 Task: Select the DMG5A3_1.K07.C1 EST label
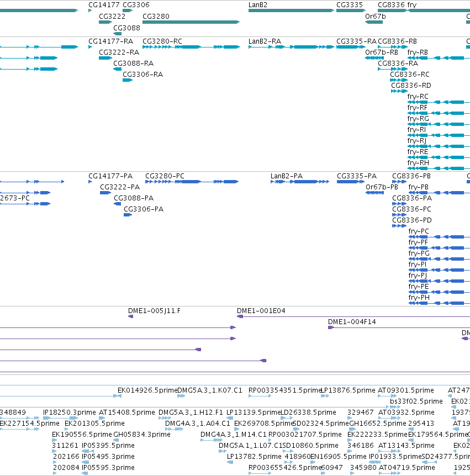(209, 390)
